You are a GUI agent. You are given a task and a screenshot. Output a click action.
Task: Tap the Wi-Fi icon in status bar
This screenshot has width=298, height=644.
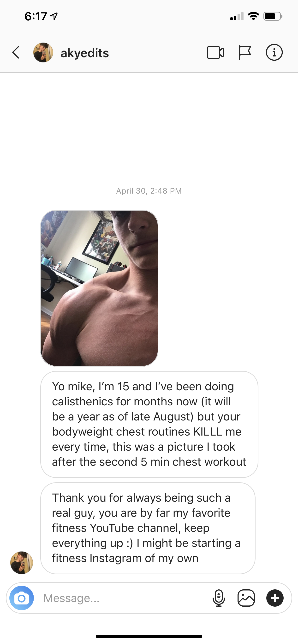[x=253, y=16]
